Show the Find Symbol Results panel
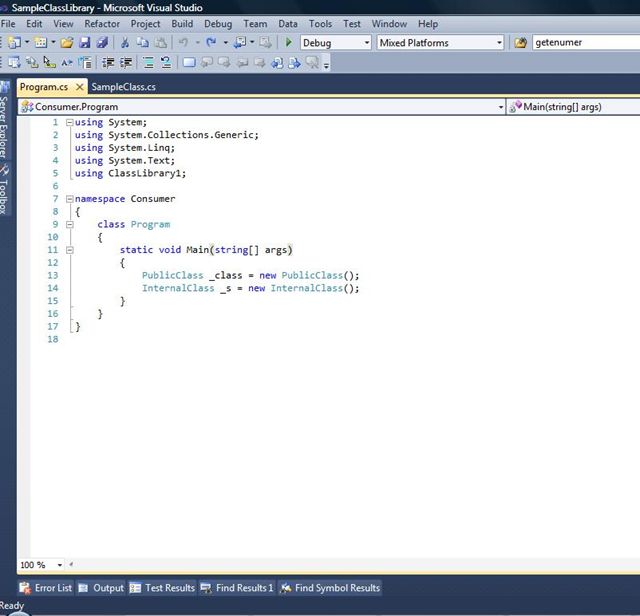The height and width of the screenshot is (616, 640). point(330,588)
